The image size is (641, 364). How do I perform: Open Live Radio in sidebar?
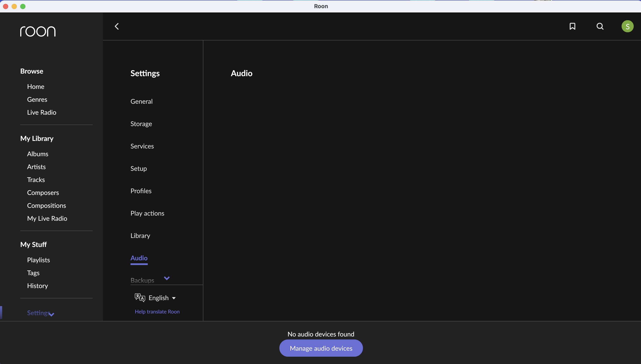click(42, 113)
